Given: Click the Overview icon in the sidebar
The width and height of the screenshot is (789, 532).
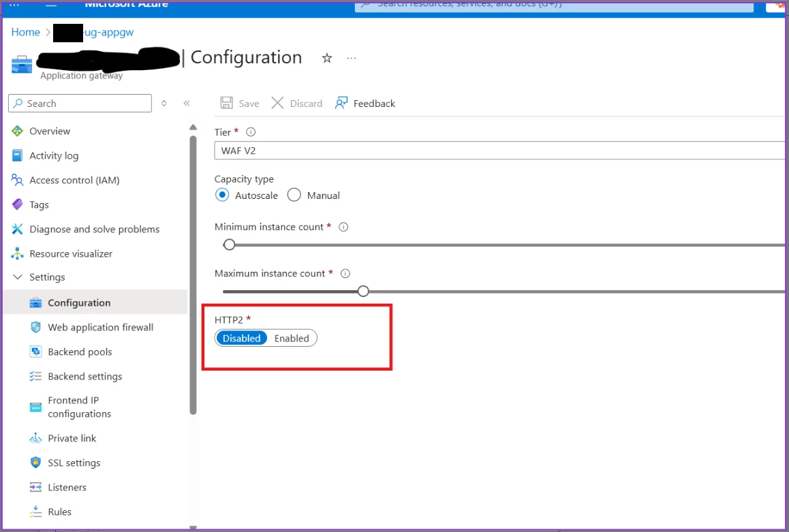Looking at the screenshot, I should pyautogui.click(x=17, y=131).
